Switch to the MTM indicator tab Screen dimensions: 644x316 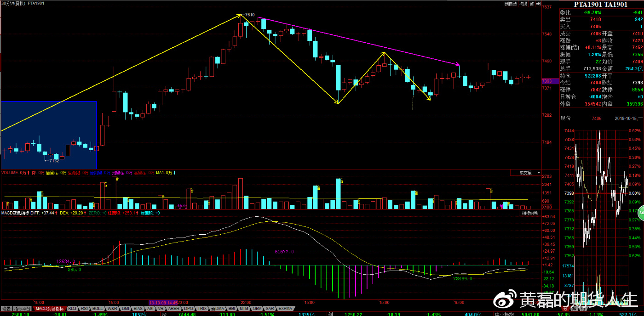point(244,309)
